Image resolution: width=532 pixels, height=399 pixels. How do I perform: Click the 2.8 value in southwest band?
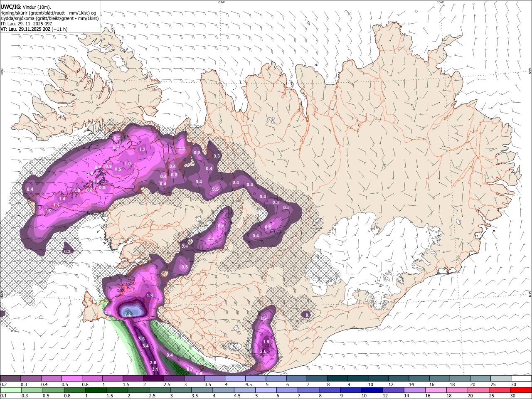pyautogui.click(x=153, y=362)
